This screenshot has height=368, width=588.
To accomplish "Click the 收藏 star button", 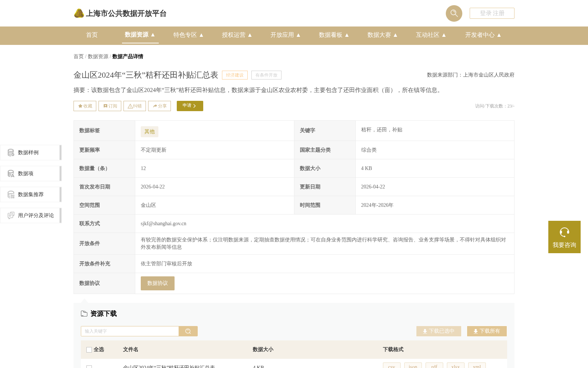I will pyautogui.click(x=85, y=106).
